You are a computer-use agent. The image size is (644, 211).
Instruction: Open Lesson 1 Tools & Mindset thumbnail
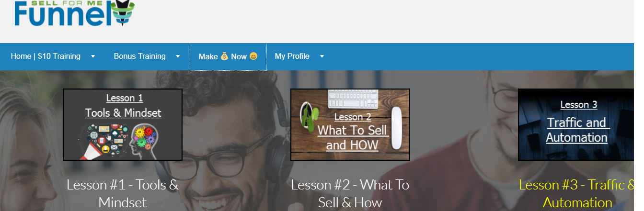[123, 124]
